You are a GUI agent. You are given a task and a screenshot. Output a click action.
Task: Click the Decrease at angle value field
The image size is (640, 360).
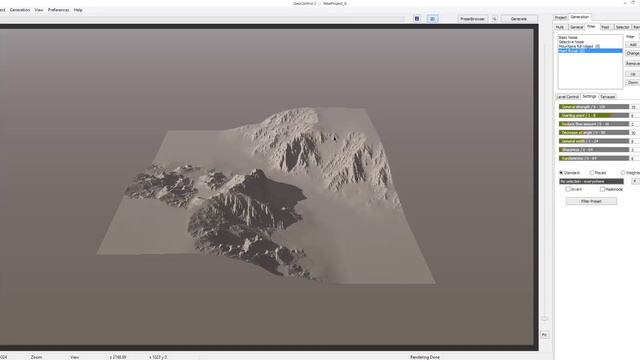(x=635, y=133)
